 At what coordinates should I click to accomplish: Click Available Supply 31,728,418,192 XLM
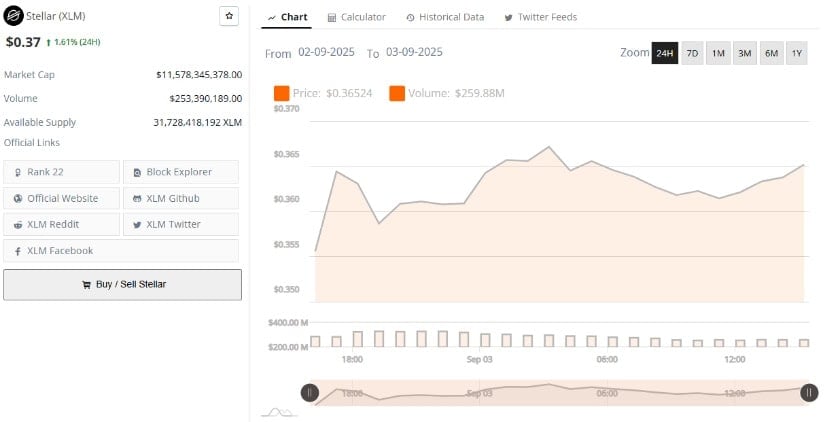(x=197, y=123)
